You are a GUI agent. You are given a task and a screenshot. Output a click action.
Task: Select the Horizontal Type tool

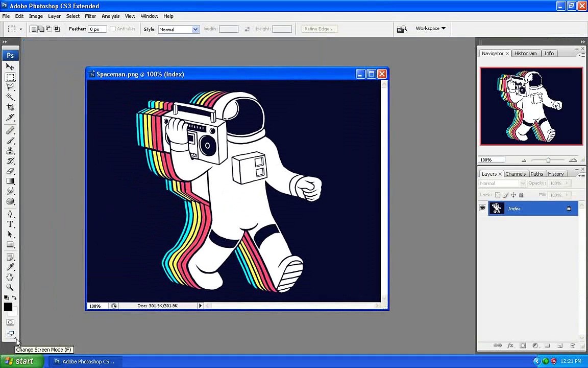click(10, 224)
